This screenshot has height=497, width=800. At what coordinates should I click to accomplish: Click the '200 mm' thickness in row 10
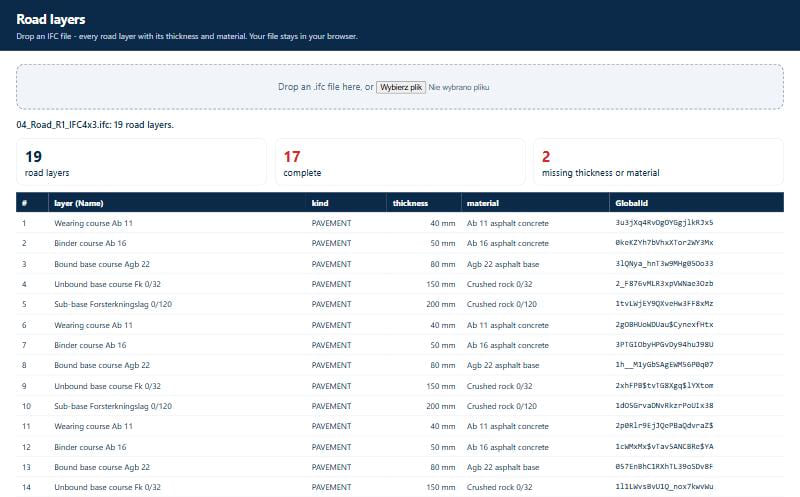(441, 406)
